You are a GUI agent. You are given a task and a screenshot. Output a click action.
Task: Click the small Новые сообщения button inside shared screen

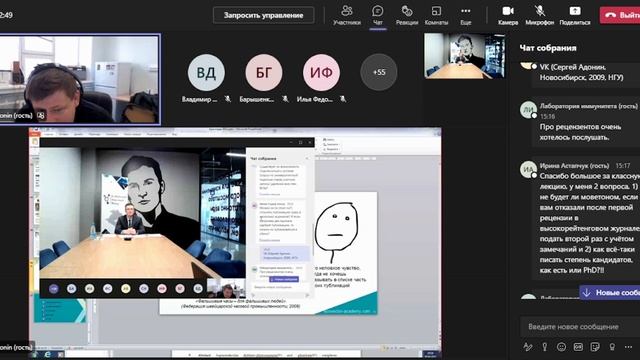[x=284, y=279]
